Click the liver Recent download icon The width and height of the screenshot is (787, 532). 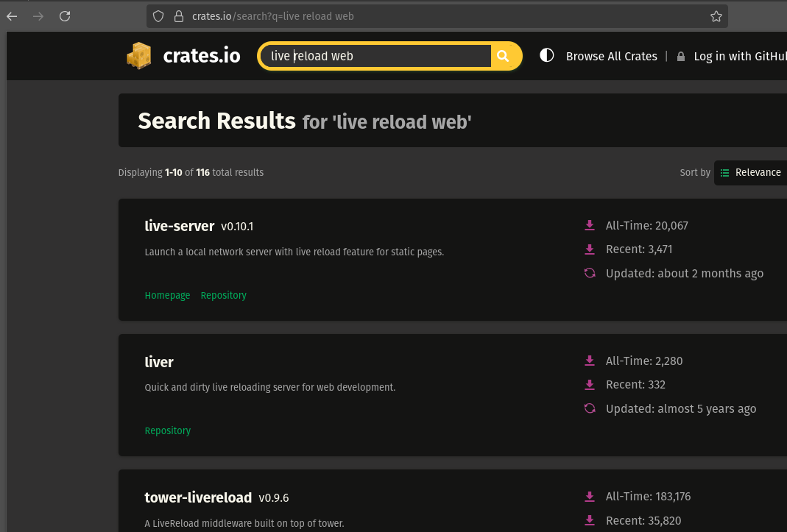tap(590, 384)
